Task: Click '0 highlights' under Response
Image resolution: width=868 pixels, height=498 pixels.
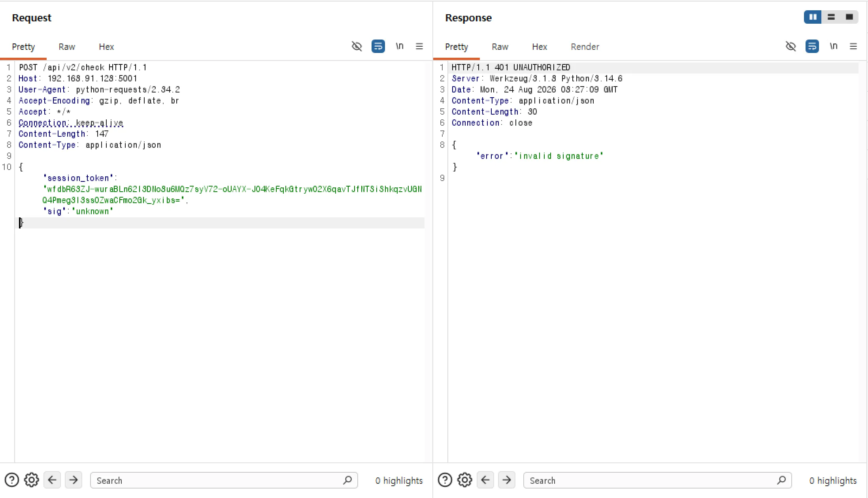Action: click(x=833, y=481)
